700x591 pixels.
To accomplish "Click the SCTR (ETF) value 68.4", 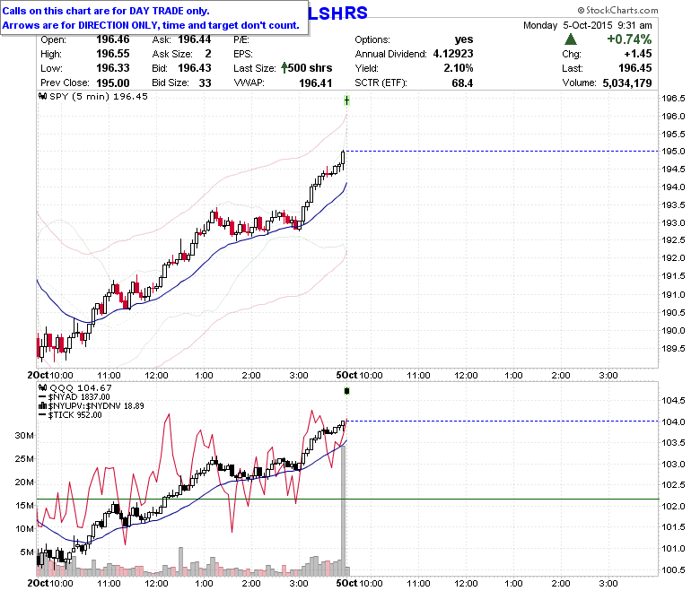I will tap(462, 83).
